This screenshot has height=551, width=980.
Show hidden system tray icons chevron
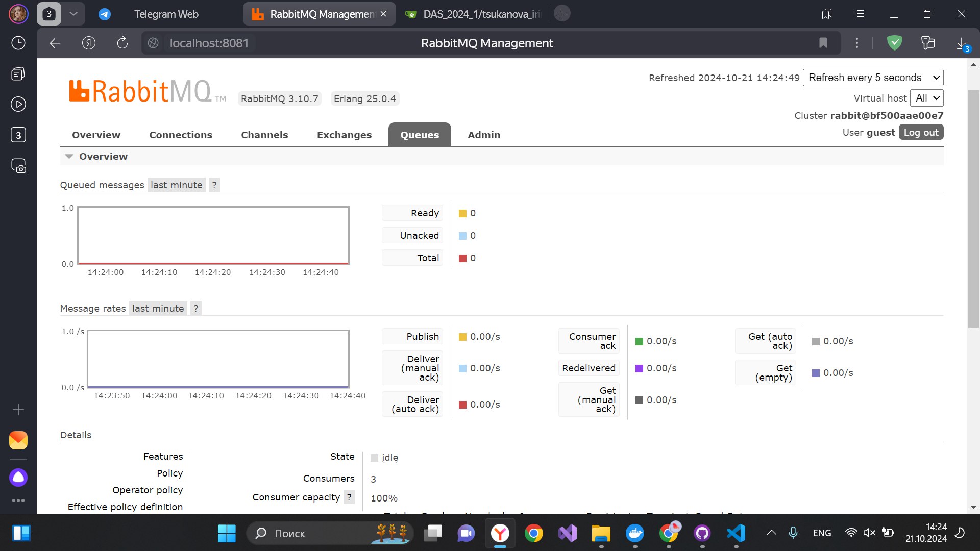click(x=772, y=533)
